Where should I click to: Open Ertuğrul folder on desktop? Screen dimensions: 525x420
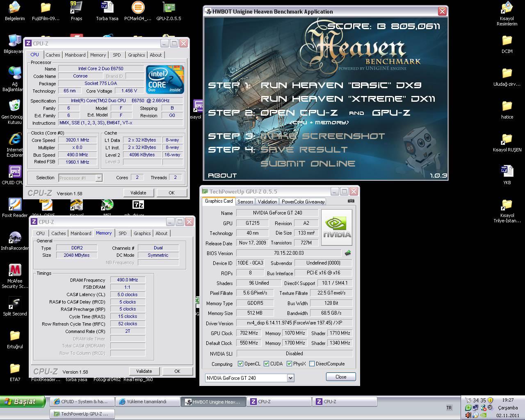15,339
